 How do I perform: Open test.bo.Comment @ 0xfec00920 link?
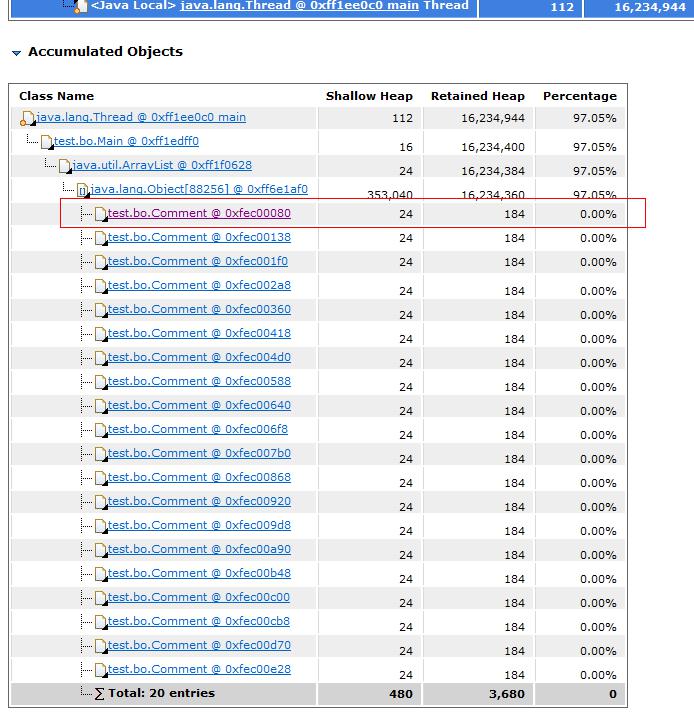199,501
